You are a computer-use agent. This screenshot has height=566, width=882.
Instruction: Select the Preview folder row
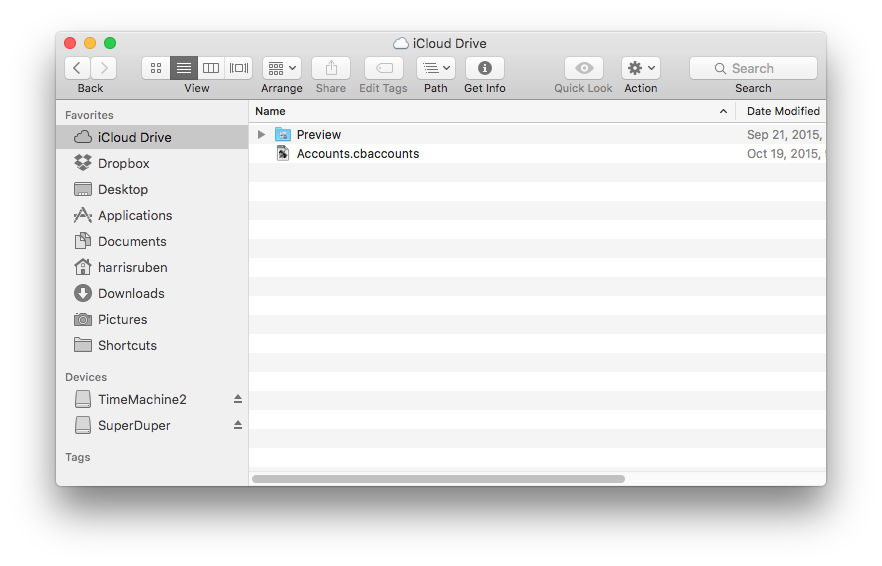pos(537,134)
